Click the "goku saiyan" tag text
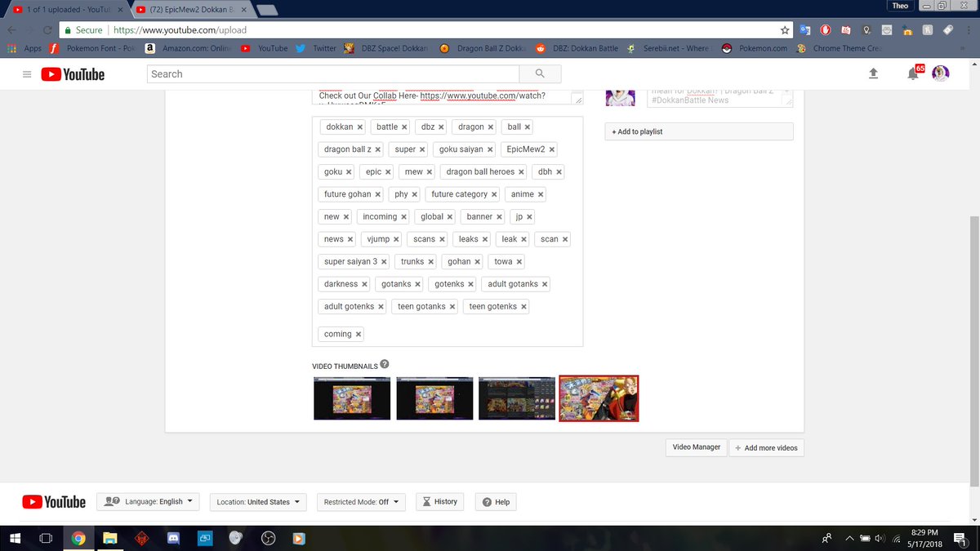Screen dimensions: 980x551 pos(461,149)
